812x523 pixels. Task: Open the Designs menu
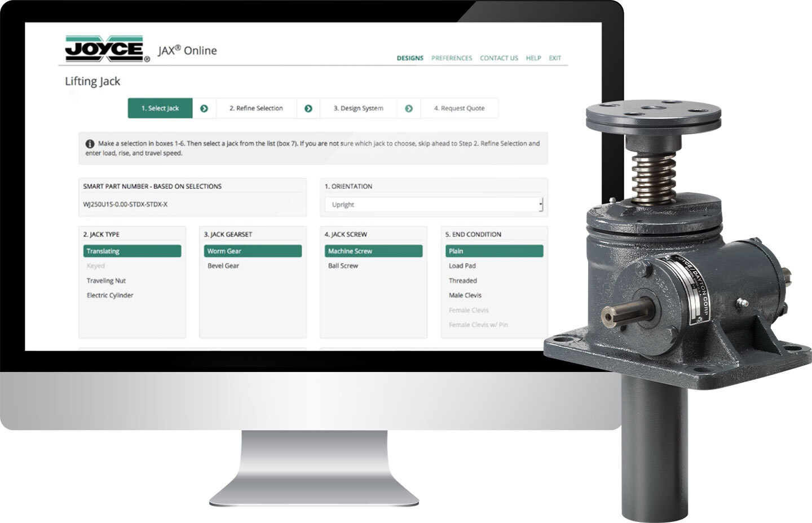(410, 58)
